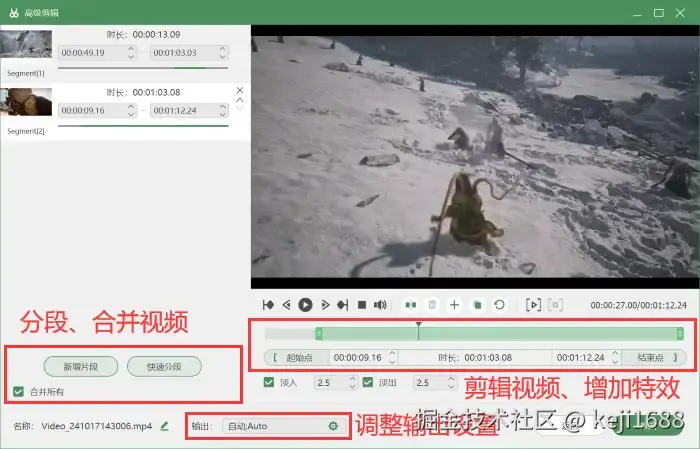700x449 pixels.
Task: Select the Segment[1] thumbnail
Action: [x=26, y=44]
